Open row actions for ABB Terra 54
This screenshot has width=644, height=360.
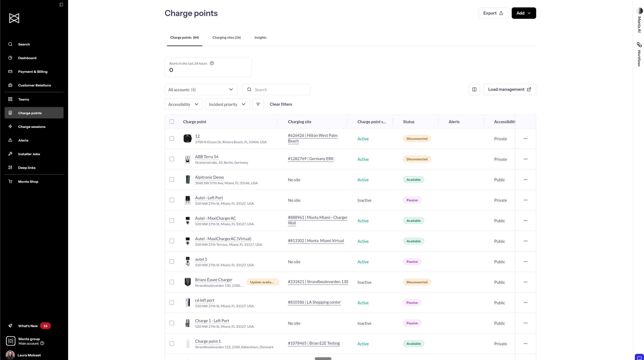click(x=525, y=159)
